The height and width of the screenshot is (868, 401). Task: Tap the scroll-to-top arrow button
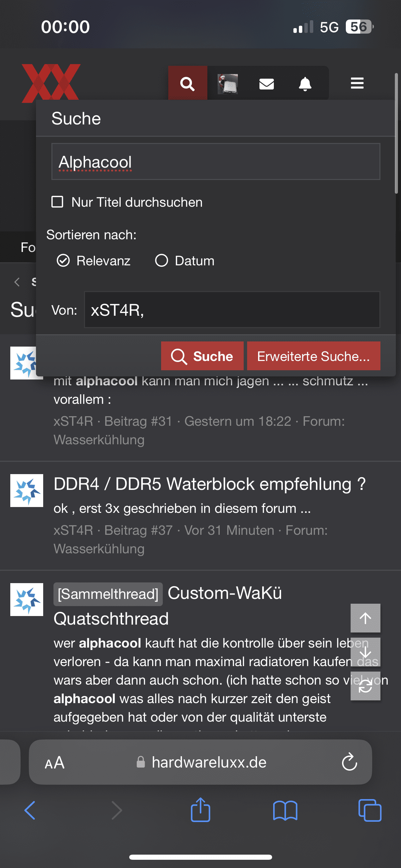365,618
